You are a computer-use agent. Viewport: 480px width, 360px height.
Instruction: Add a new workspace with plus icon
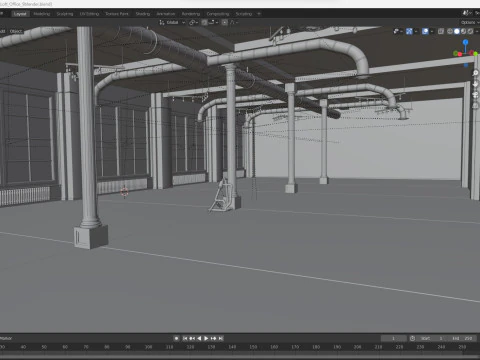click(x=259, y=14)
